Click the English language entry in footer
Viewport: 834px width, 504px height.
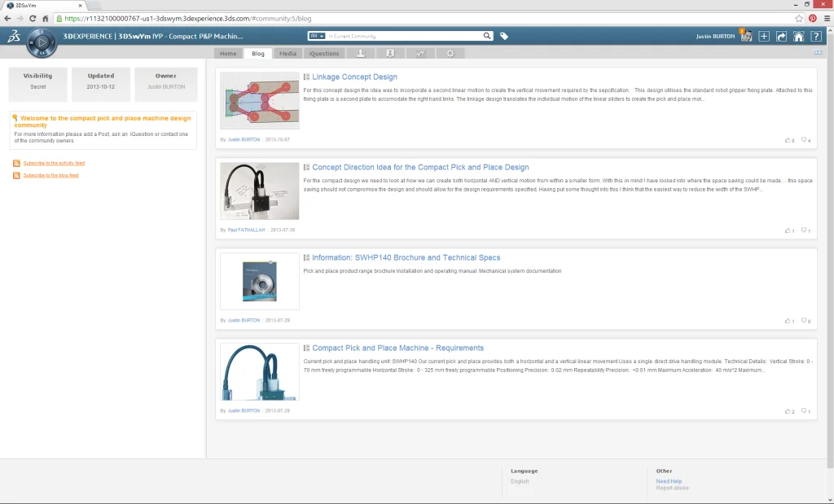point(520,481)
